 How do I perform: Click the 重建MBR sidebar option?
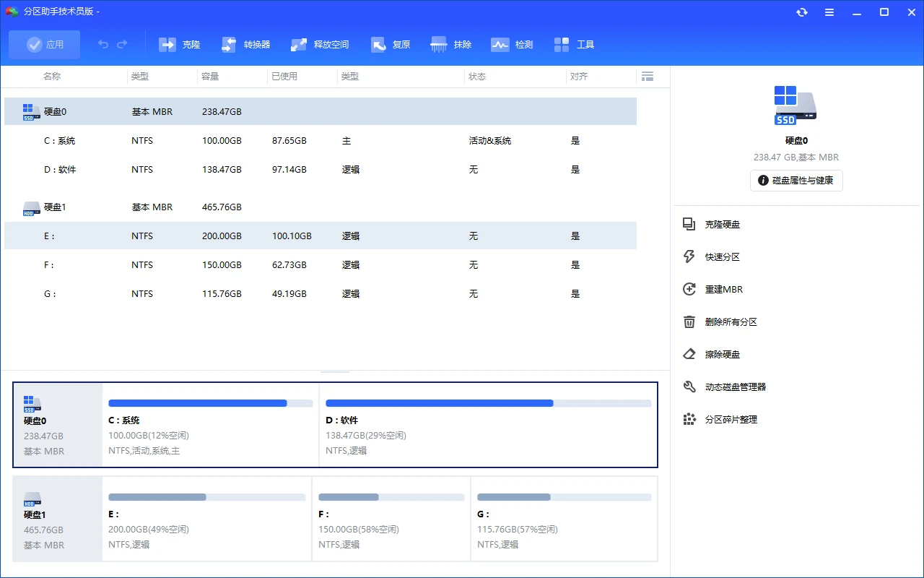723,289
